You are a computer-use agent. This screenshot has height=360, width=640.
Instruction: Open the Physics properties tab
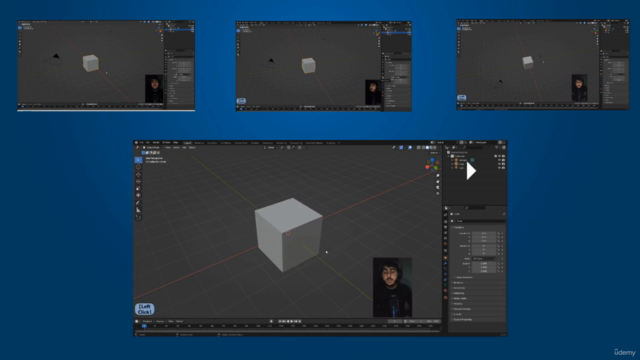point(446,274)
